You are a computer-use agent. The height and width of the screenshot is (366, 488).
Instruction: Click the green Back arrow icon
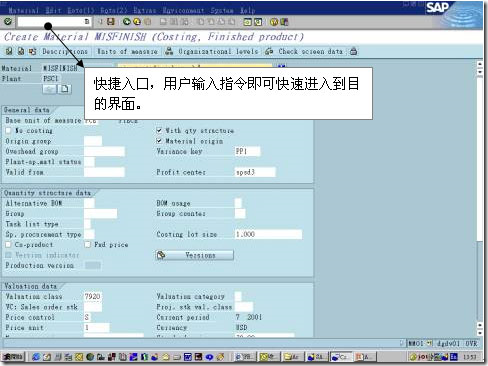pos(126,22)
